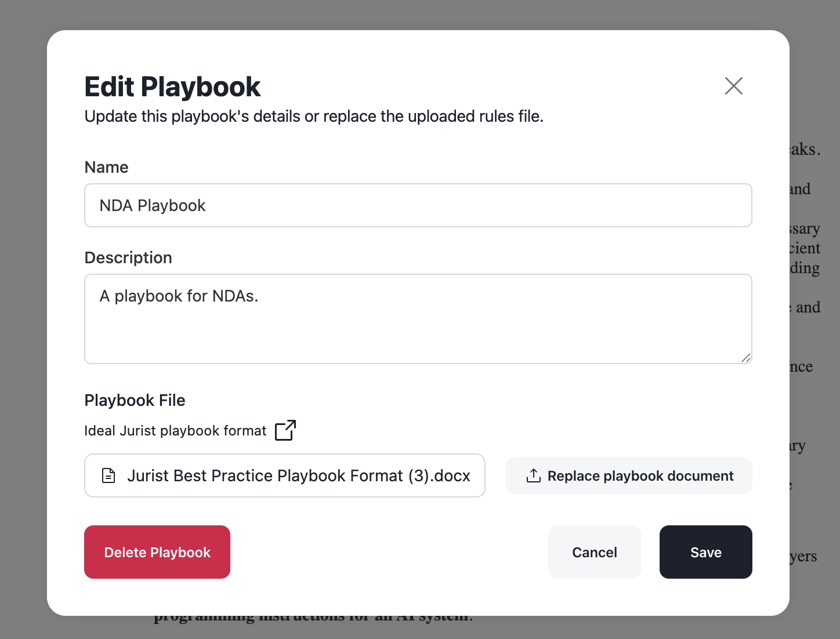The height and width of the screenshot is (639, 840).
Task: Grab the Description textarea resize handle
Action: (746, 358)
